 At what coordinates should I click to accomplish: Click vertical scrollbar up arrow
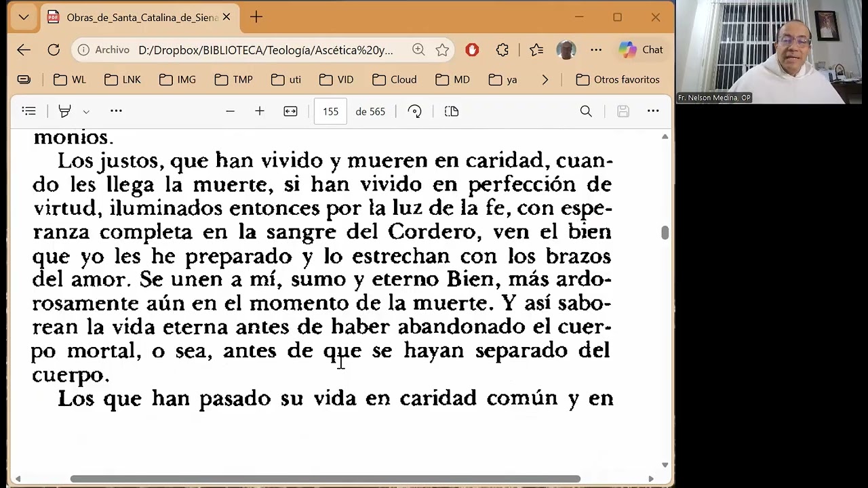[x=665, y=137]
